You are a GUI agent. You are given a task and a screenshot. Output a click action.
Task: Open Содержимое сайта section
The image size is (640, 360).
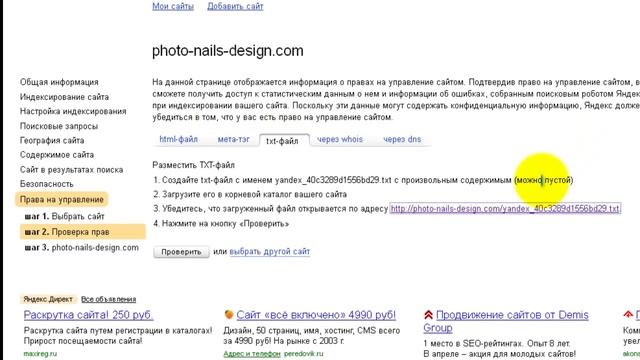click(x=57, y=155)
